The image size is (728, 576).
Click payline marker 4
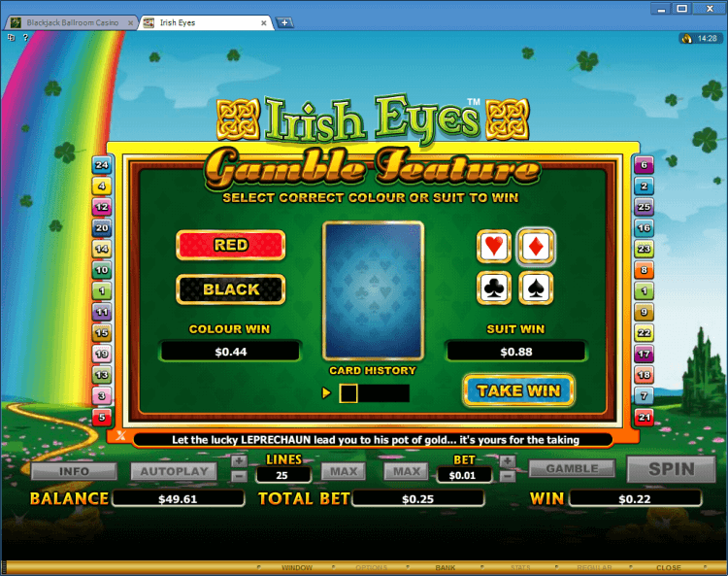click(102, 186)
